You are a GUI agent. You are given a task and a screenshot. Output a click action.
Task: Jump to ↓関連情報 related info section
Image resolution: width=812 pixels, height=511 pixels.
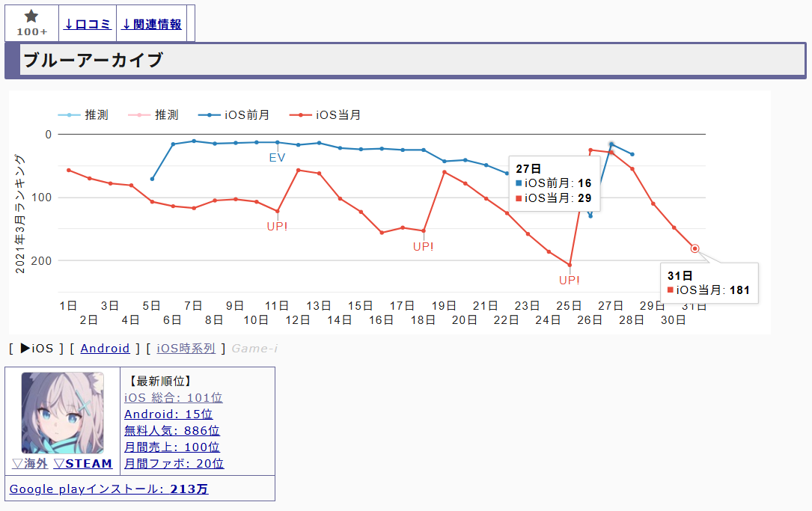(152, 24)
